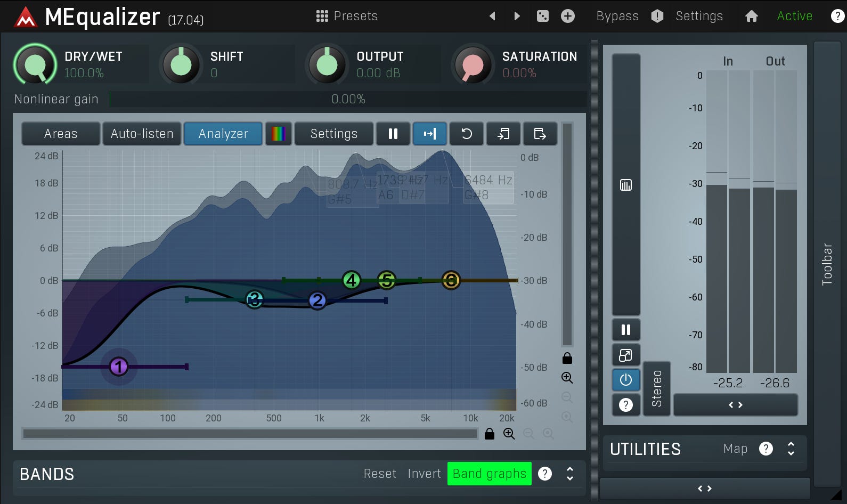Click the vertical graph scrollbar
This screenshot has width=847, height=504.
point(567,234)
